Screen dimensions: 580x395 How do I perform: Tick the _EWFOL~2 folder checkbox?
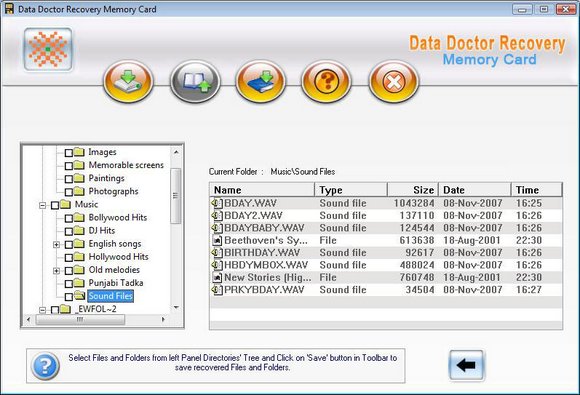point(55,310)
